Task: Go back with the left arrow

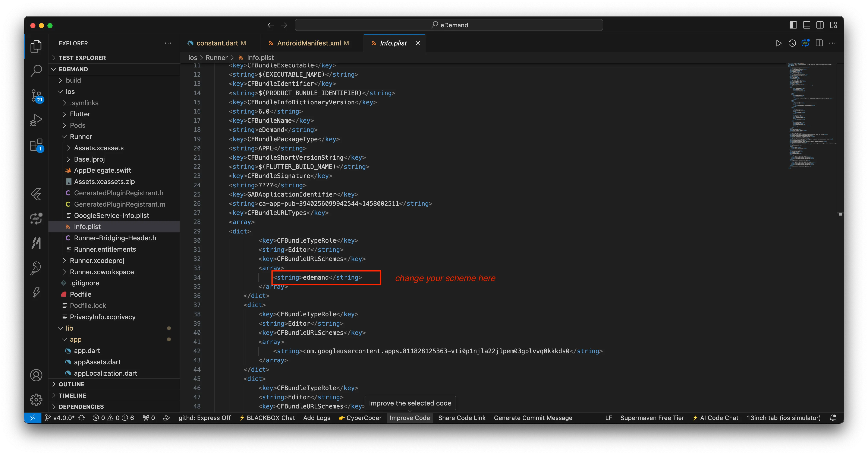Action: click(270, 25)
